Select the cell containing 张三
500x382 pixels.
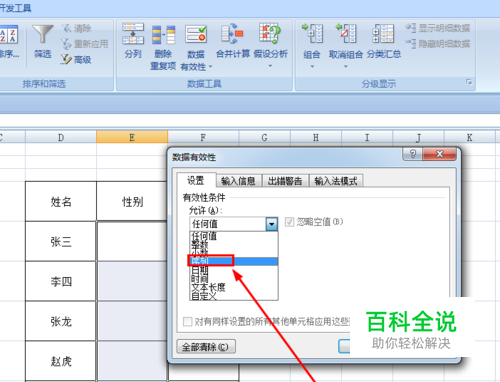point(61,241)
